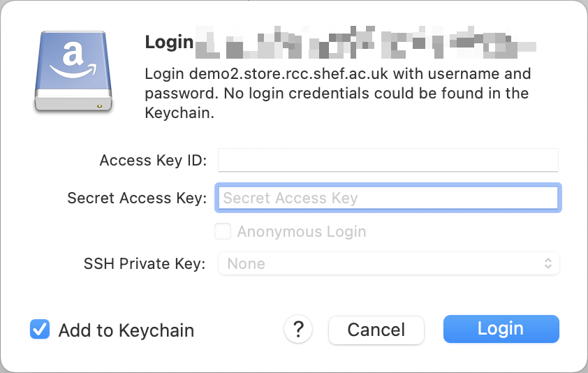Click the Anonymous Login label text
588x373 pixels.
pyautogui.click(x=301, y=232)
